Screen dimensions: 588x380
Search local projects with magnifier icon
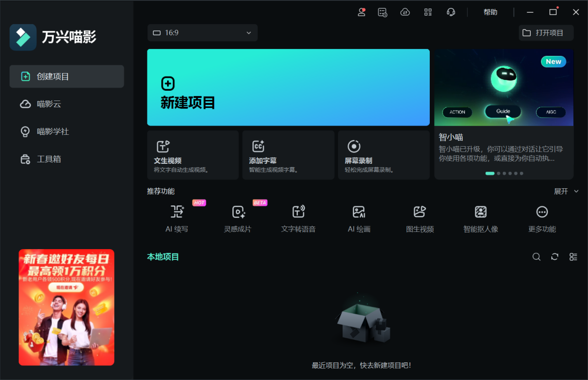coord(537,257)
